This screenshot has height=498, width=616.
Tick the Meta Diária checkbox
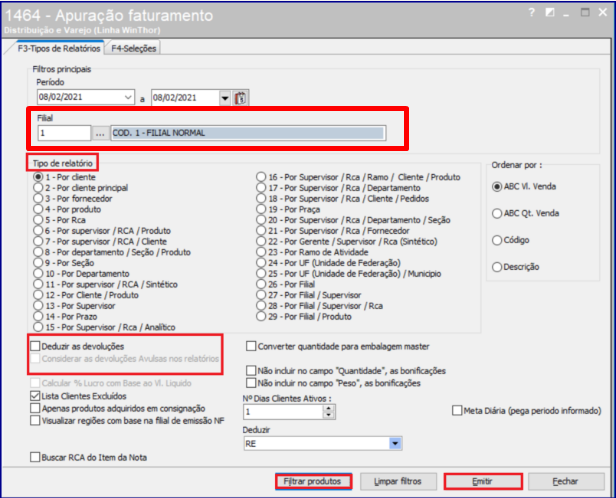[x=457, y=410]
